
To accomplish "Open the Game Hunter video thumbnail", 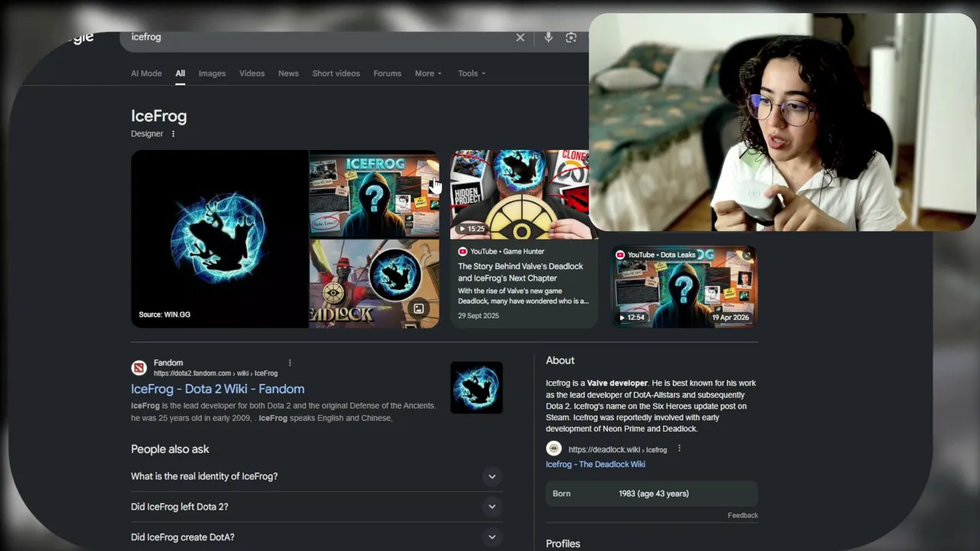I will (x=520, y=194).
